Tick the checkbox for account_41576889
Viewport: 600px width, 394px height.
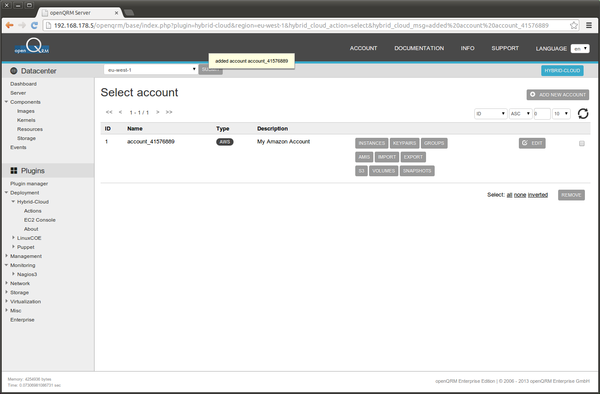pyautogui.click(x=582, y=143)
